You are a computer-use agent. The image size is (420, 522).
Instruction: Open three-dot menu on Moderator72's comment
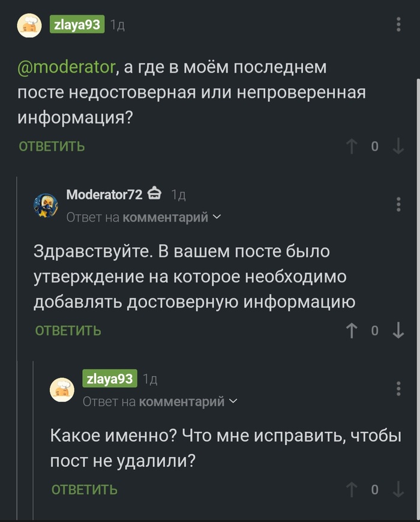coord(399,204)
